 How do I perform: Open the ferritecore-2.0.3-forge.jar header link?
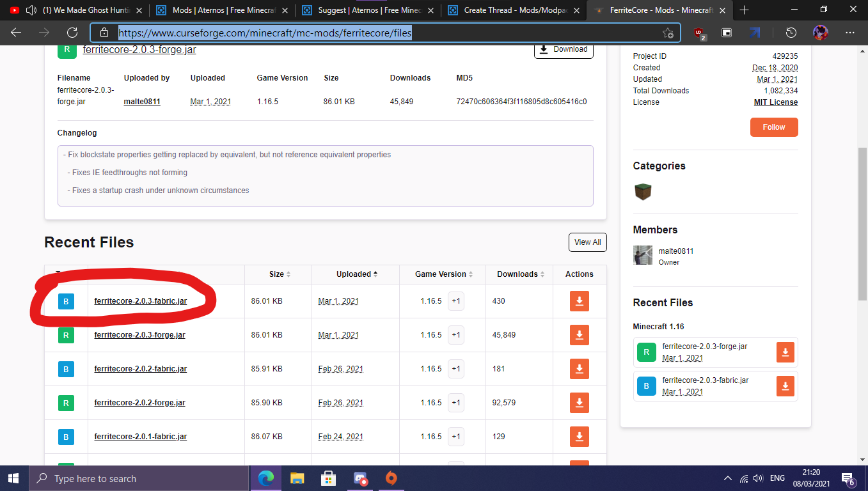[139, 50]
